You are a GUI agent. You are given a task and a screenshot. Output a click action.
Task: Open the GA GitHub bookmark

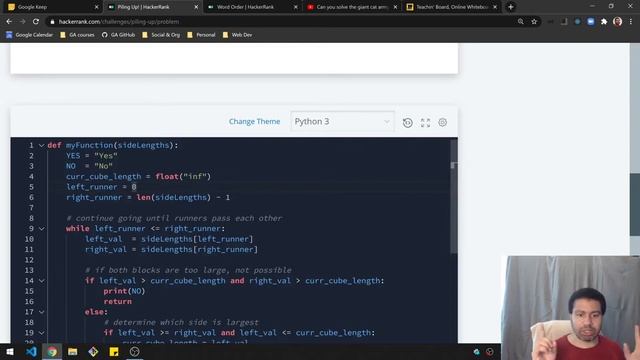[x=118, y=35]
